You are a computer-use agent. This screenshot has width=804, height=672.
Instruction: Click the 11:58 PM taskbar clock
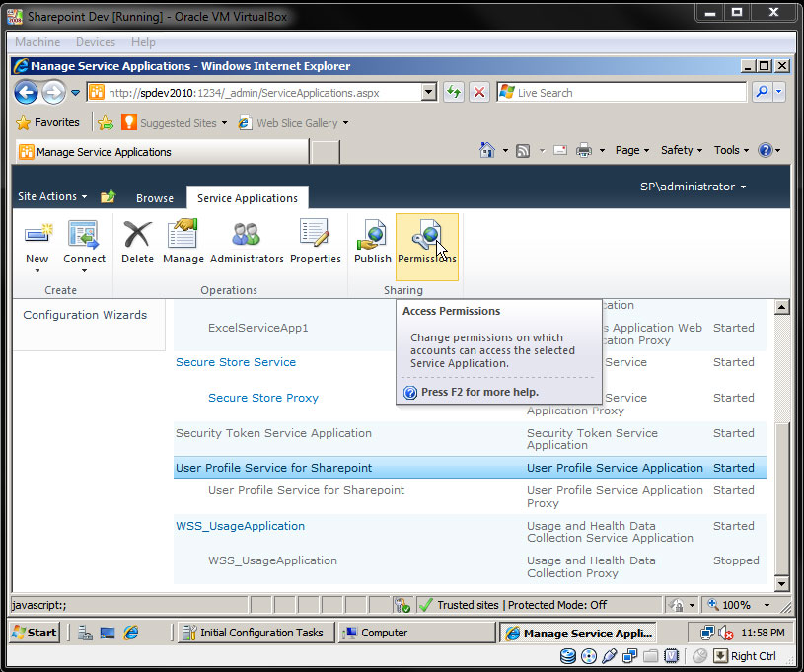[x=763, y=633]
